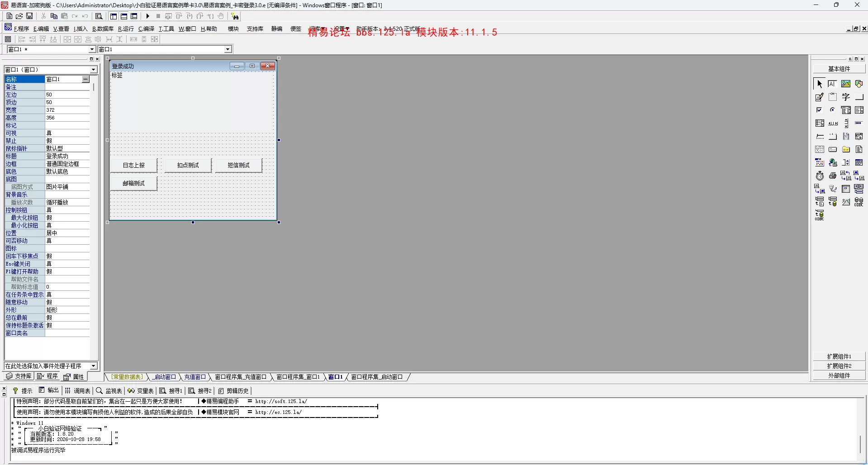The width and height of the screenshot is (868, 465).
Task: Open the 输出 output tab
Action: [x=49, y=390]
